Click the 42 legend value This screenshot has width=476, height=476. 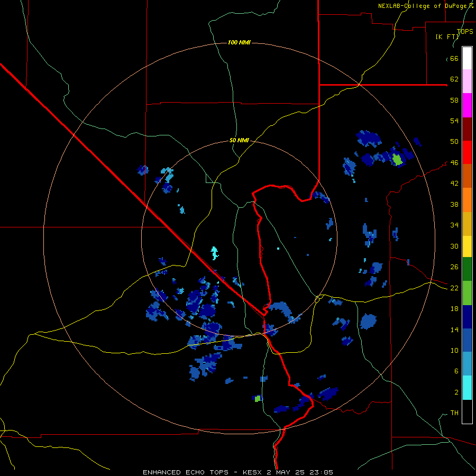(454, 184)
